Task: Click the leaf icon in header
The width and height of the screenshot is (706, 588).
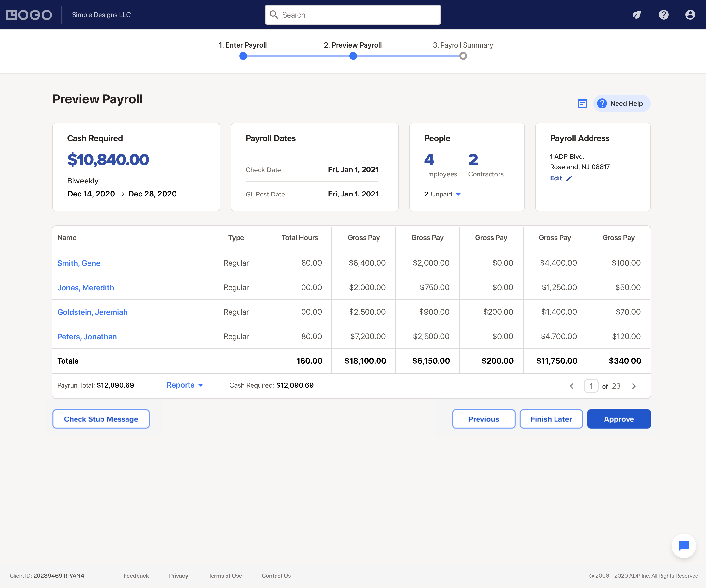Action: (x=637, y=15)
